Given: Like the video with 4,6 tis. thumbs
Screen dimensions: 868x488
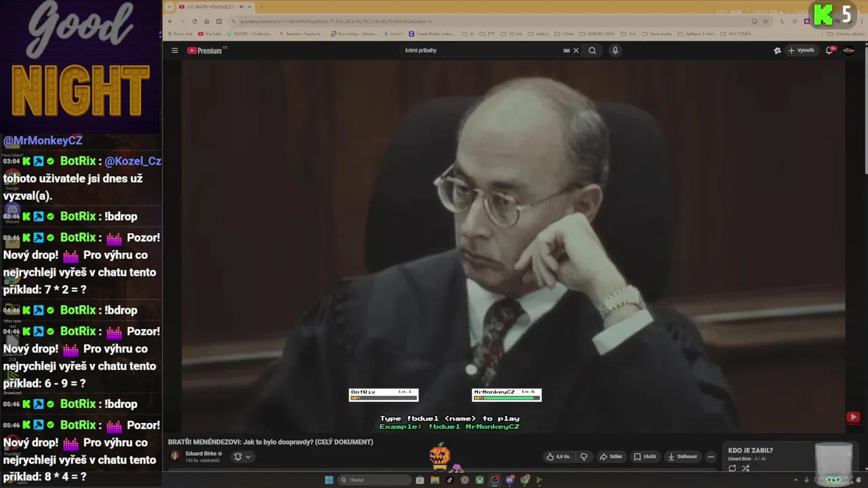Looking at the screenshot, I should point(559,457).
